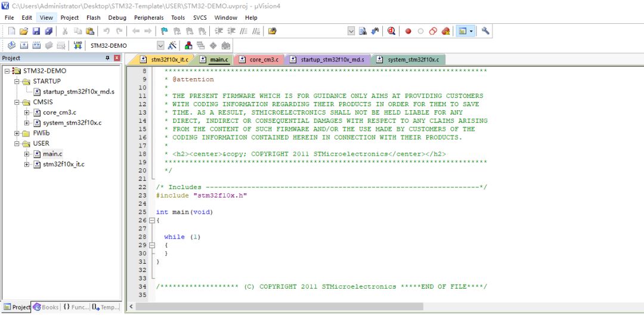Open Configuration with the wrench icon
Viewport: 644px width, 315px height.
[485, 31]
